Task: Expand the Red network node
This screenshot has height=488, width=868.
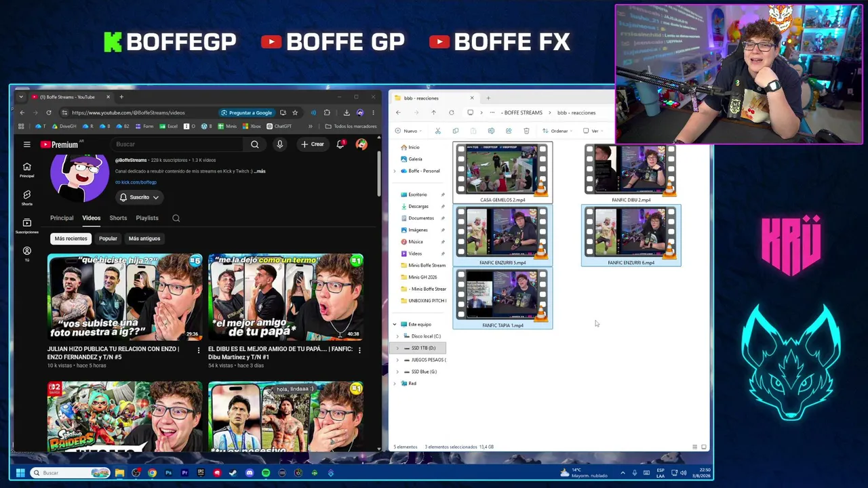Action: pyautogui.click(x=395, y=384)
